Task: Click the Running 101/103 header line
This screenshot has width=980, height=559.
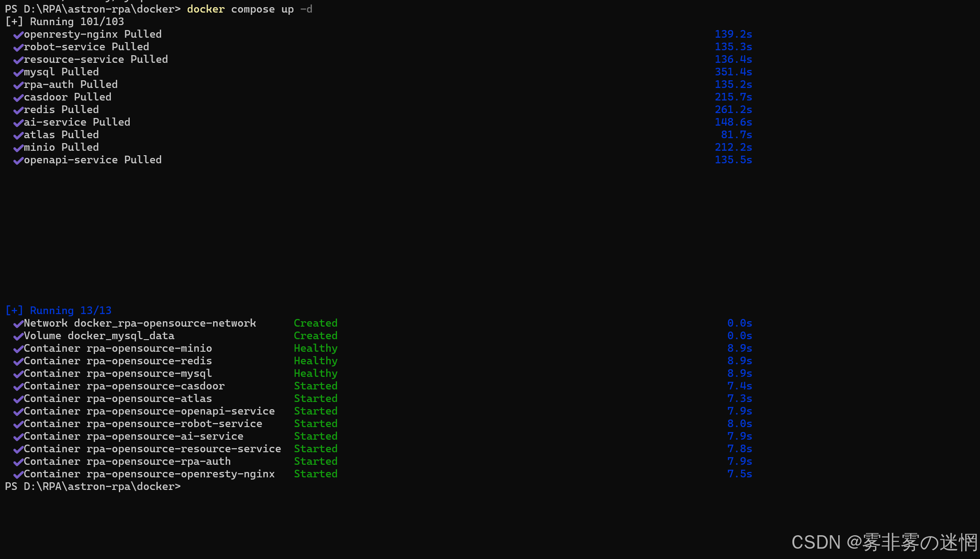Action: (65, 22)
